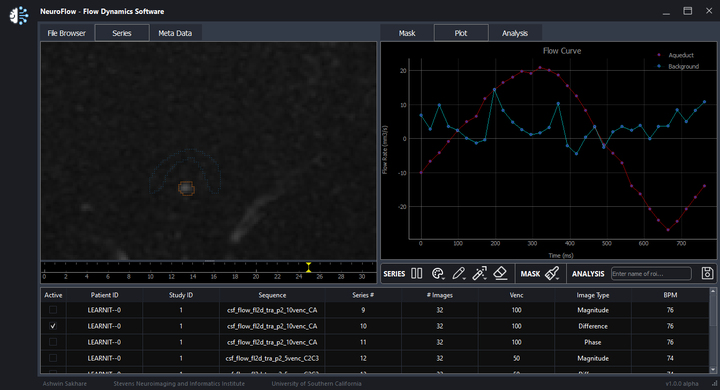Open the Analysis tab
The width and height of the screenshot is (720, 390).
(x=515, y=33)
